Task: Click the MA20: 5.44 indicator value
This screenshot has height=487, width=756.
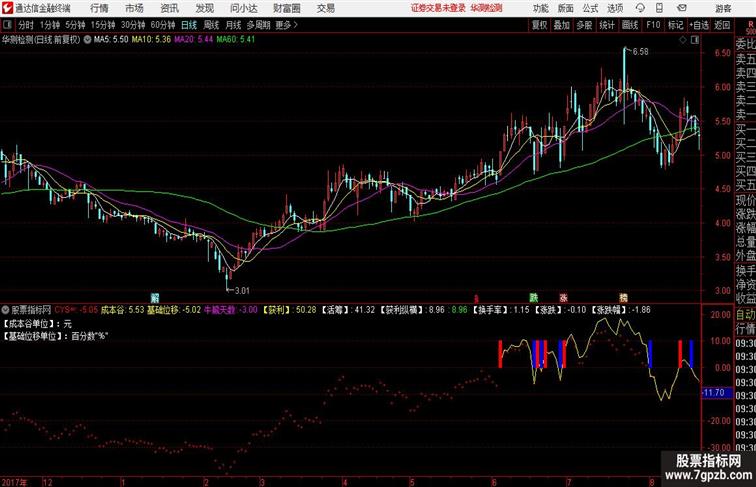Action: (x=193, y=40)
